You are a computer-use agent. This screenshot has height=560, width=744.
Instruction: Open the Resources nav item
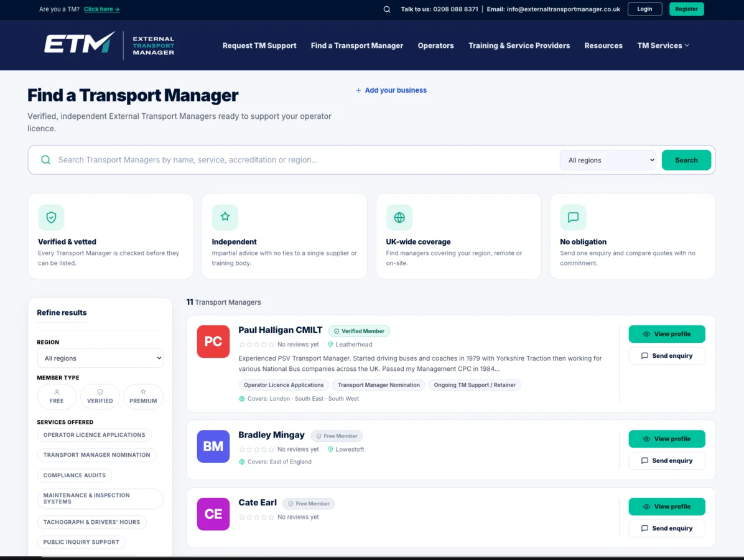click(603, 45)
